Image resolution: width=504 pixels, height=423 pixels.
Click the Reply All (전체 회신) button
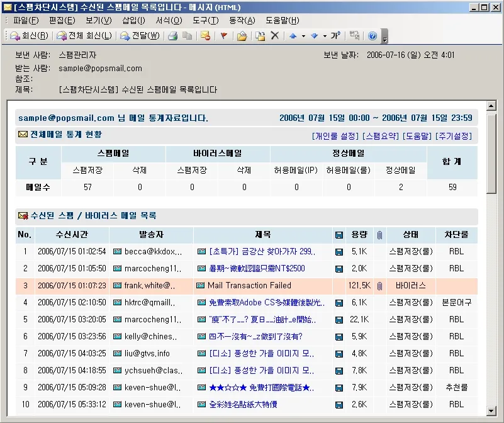point(84,36)
